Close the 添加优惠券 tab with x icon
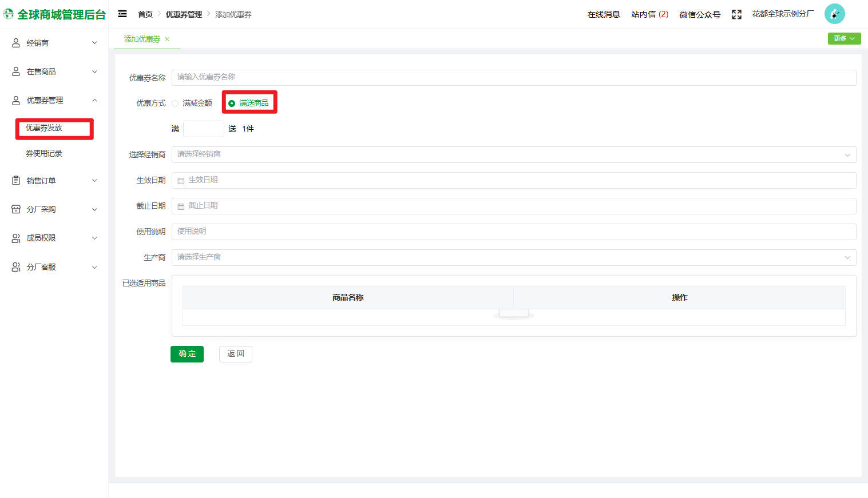Image resolution: width=868 pixels, height=498 pixels. pos(167,39)
